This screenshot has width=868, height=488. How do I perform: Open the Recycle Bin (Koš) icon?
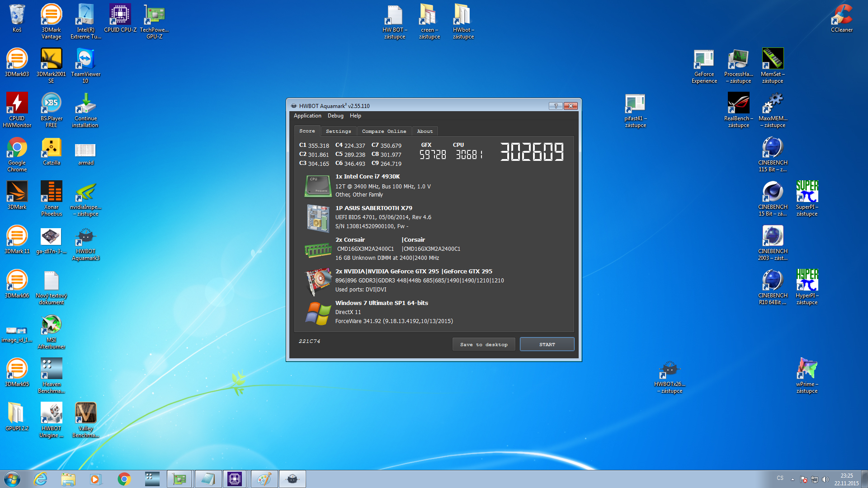[x=17, y=19]
